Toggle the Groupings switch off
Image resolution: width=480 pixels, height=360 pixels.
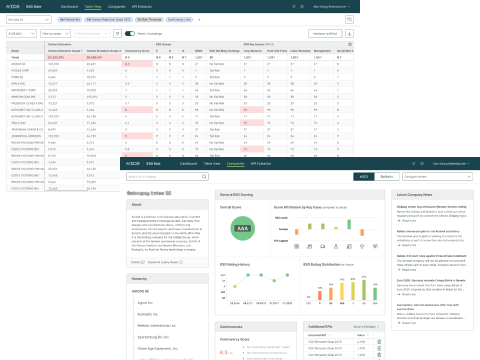click(130, 33)
